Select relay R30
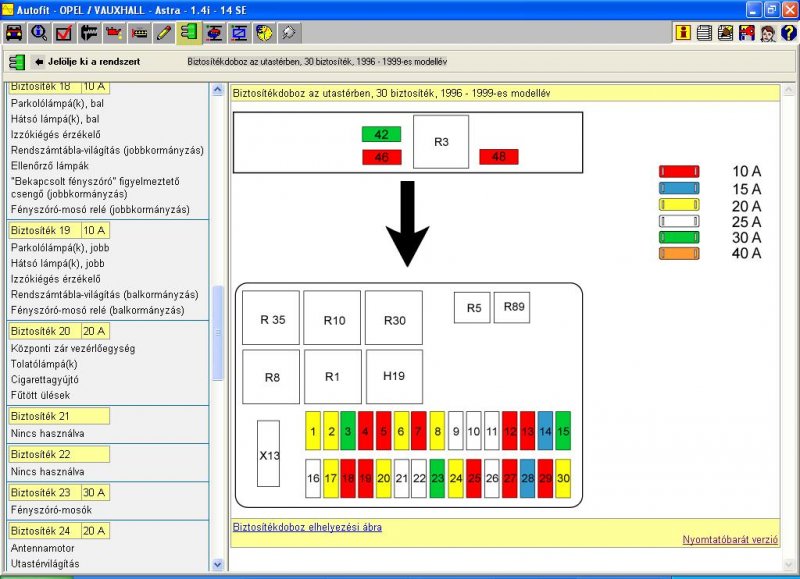This screenshot has width=800, height=579. point(394,318)
